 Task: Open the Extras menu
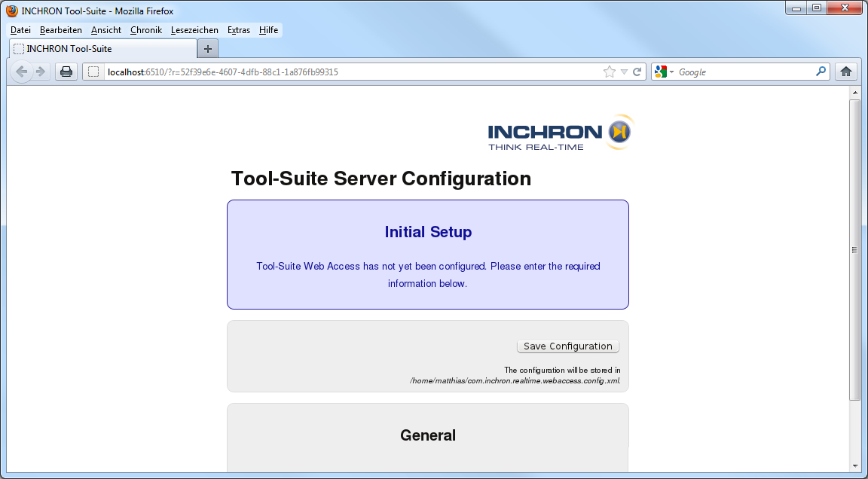239,30
